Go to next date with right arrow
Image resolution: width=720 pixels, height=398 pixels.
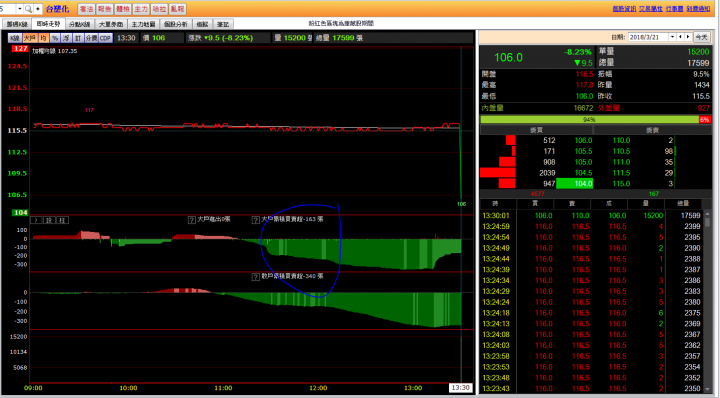pyautogui.click(x=688, y=37)
